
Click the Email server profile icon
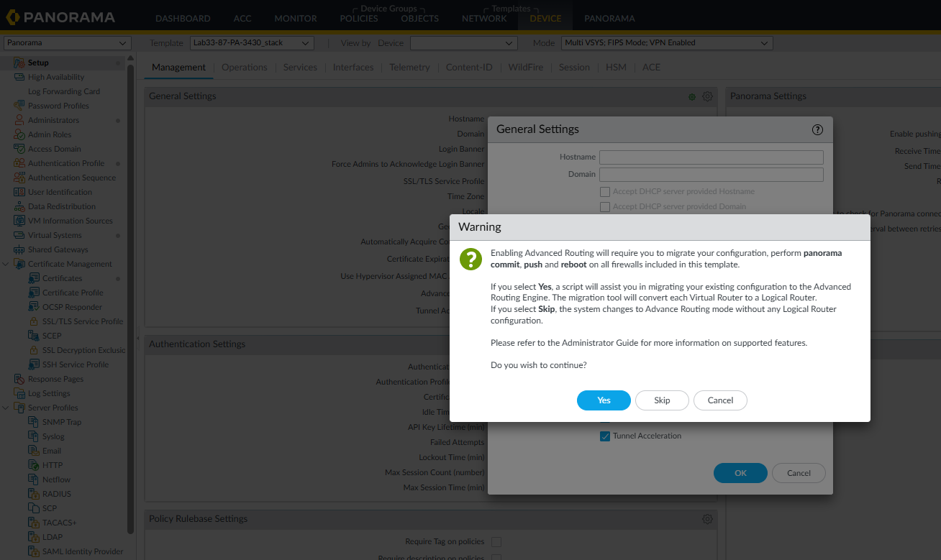[34, 451]
